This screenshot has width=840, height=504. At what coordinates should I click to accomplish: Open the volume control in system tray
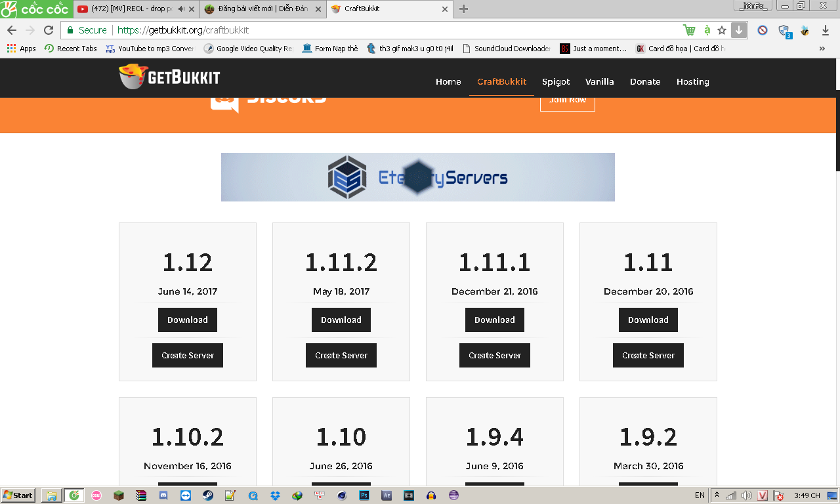pos(747,495)
